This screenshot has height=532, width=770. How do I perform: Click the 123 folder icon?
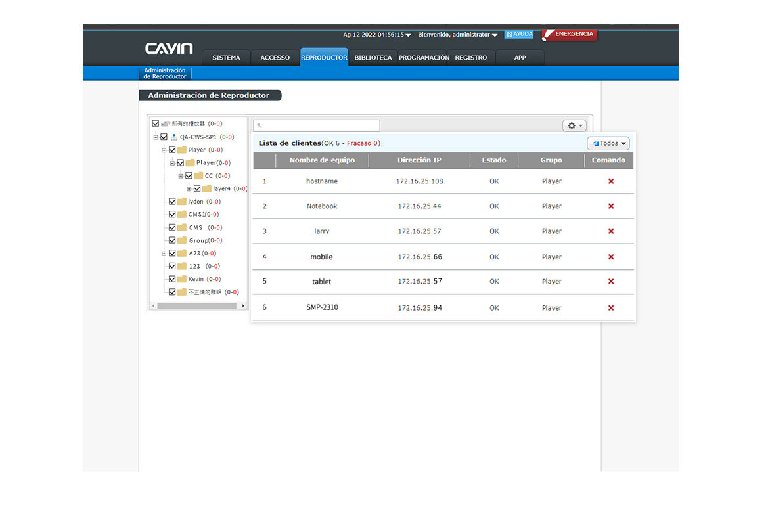point(182,267)
